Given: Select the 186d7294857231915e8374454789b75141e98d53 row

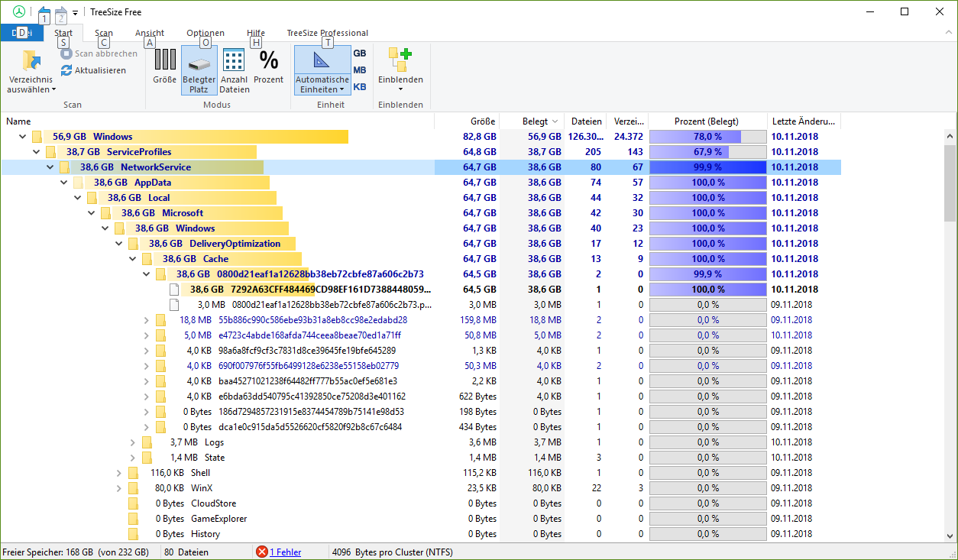Looking at the screenshot, I should (x=421, y=412).
